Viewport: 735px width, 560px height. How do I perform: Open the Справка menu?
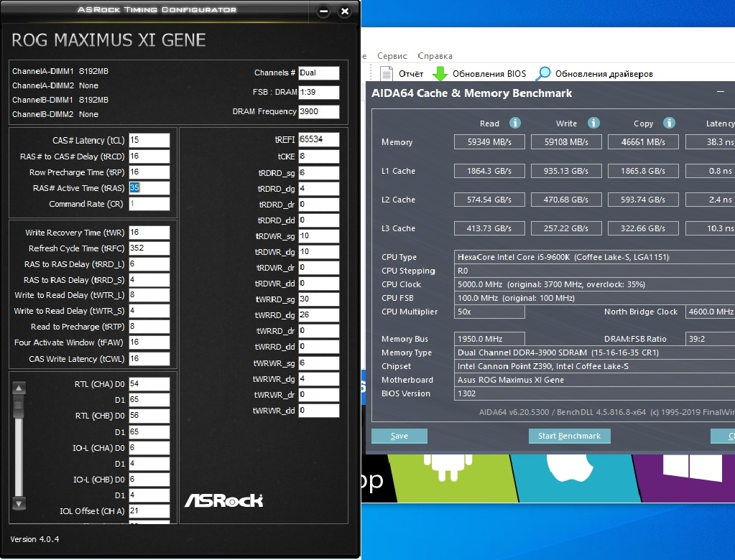tap(435, 56)
